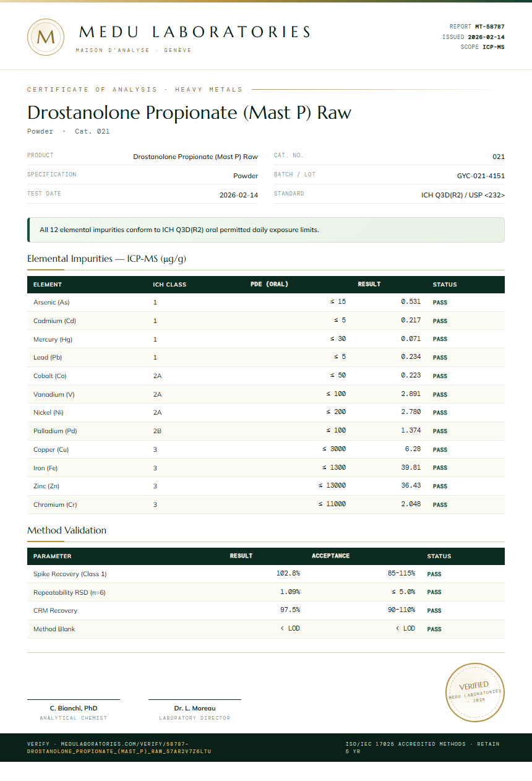532x781 pixels.
Task: Click the ICH Q3D(R2) / USP <232> standard value
Action: pyautogui.click(x=463, y=195)
